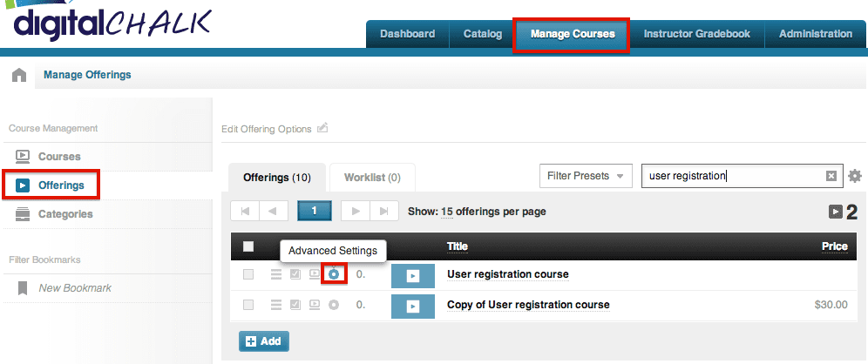The width and height of the screenshot is (868, 364).
Task: Select the Manage Courses tab
Action: pos(573,34)
